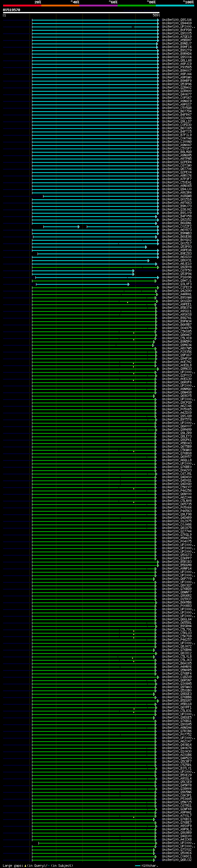The width and height of the screenshot is (197, 868).
Task: Click the white query sequence bar
Action: (81, 12)
